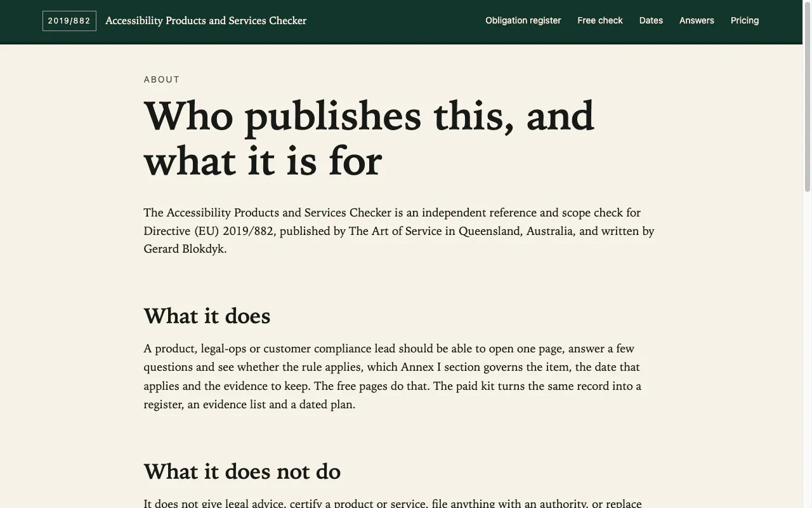Click the "What it does" section heading
Image resolution: width=812 pixels, height=508 pixels.
pyautogui.click(x=207, y=316)
